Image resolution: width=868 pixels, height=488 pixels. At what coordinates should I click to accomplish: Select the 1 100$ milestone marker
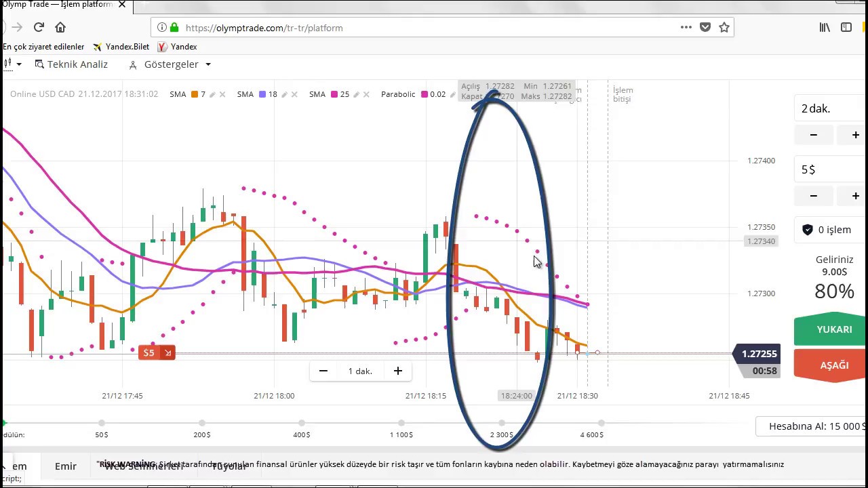[x=401, y=423]
